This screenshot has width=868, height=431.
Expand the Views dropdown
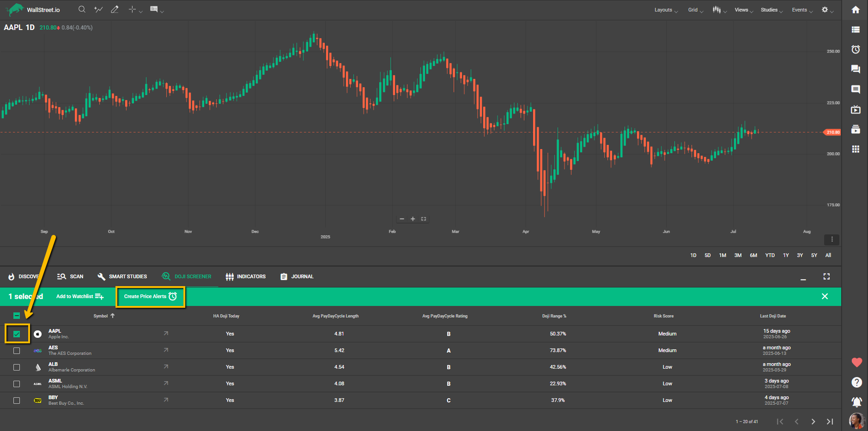[744, 10]
